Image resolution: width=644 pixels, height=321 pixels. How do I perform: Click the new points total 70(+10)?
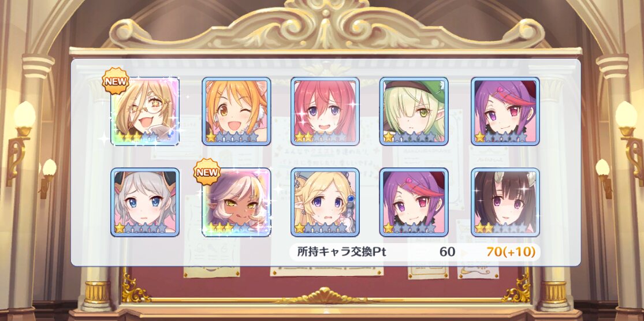[x=511, y=252]
